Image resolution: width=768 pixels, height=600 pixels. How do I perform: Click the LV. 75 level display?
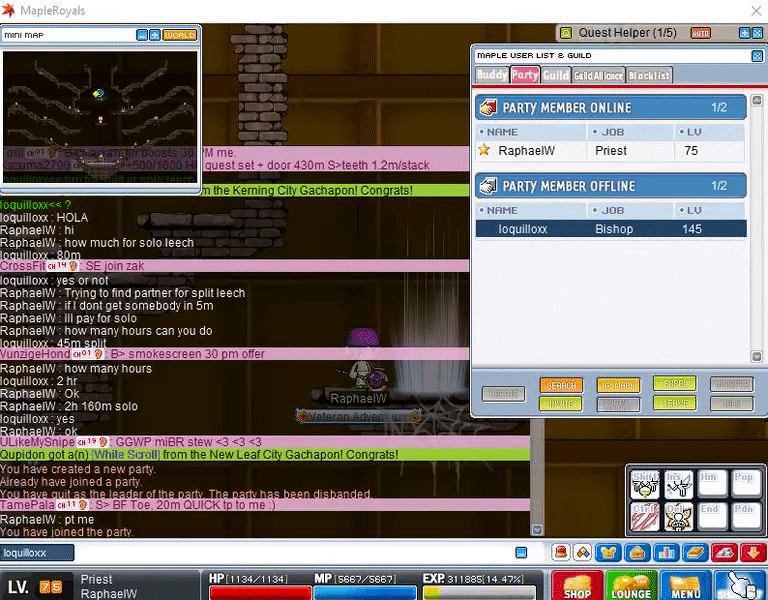[x=35, y=586]
